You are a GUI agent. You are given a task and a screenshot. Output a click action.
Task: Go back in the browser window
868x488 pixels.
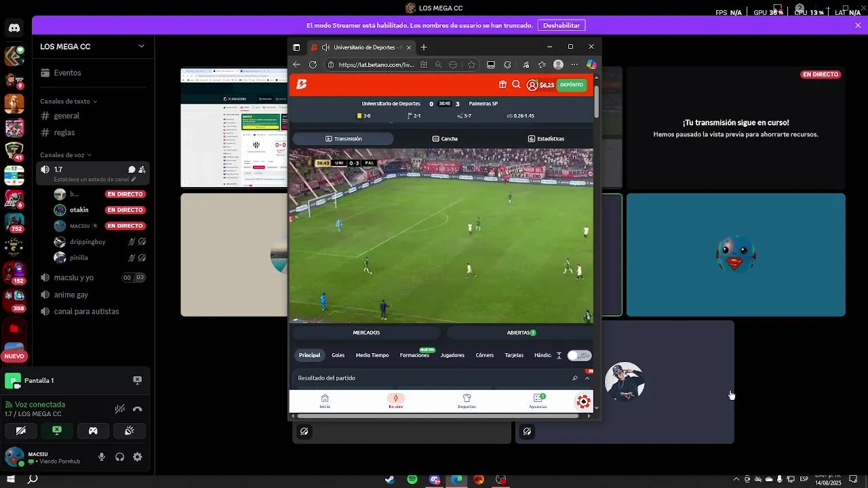(296, 64)
